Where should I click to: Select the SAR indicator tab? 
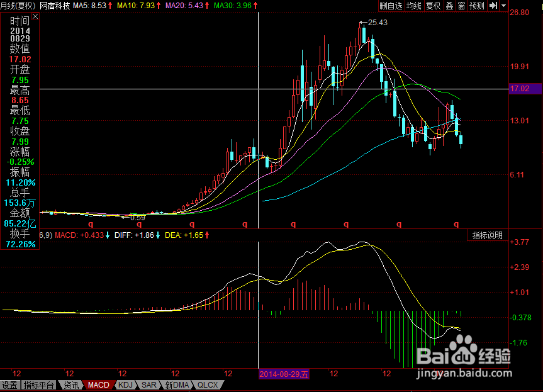[x=149, y=384]
